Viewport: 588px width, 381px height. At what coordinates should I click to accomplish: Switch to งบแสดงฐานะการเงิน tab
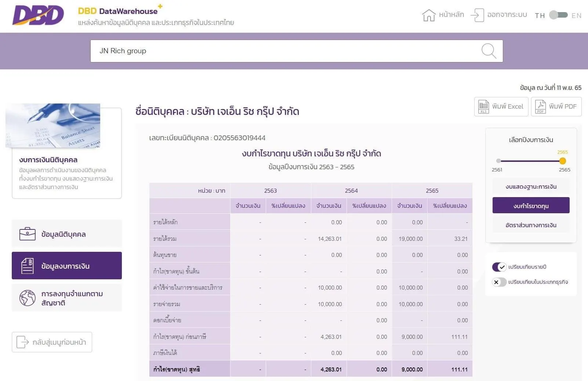(x=531, y=186)
